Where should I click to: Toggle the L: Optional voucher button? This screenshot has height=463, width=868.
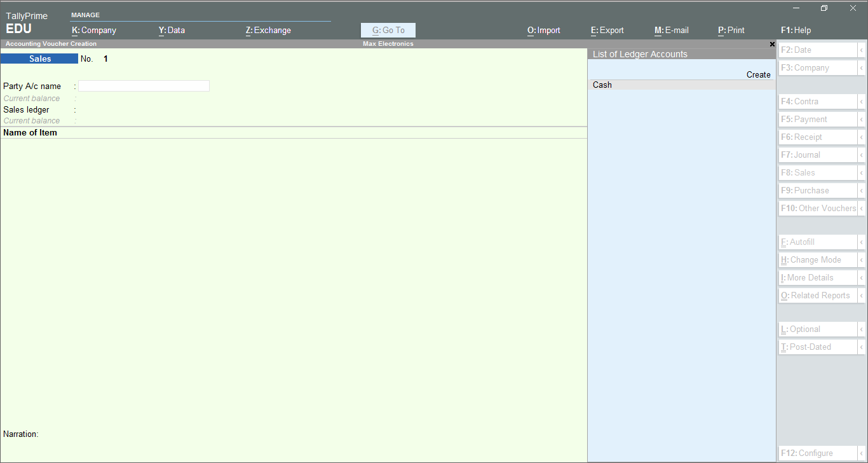(818, 329)
